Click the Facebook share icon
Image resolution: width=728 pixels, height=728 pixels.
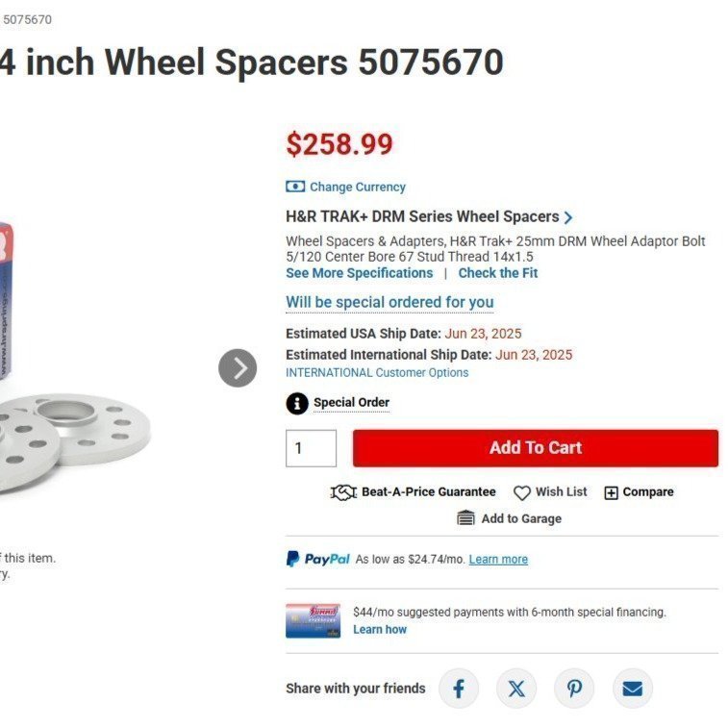pyautogui.click(x=459, y=689)
